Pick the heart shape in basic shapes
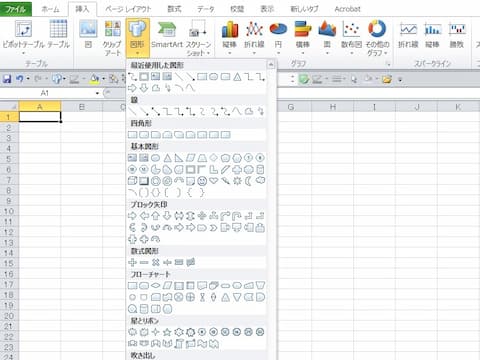 coord(214,181)
